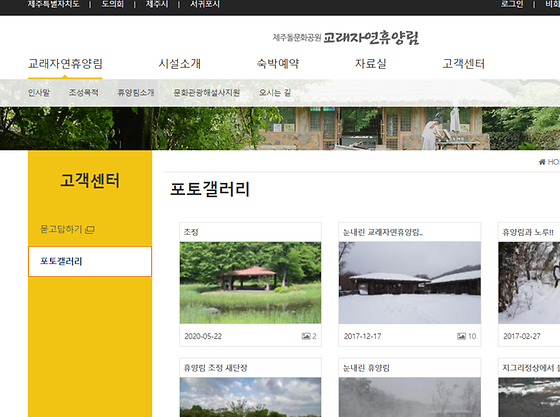Open the 고객센터 main menu
The height and width of the screenshot is (417, 560).
tap(463, 64)
